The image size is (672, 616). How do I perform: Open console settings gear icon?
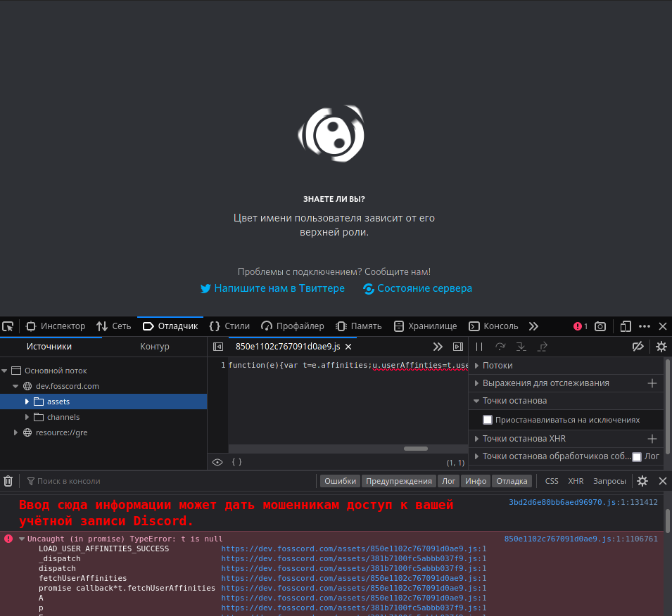tap(642, 481)
